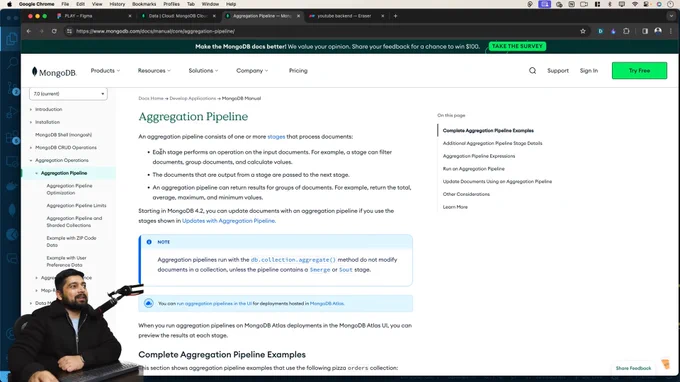Open VS Code Explorer icon behind browser

coord(12,39)
